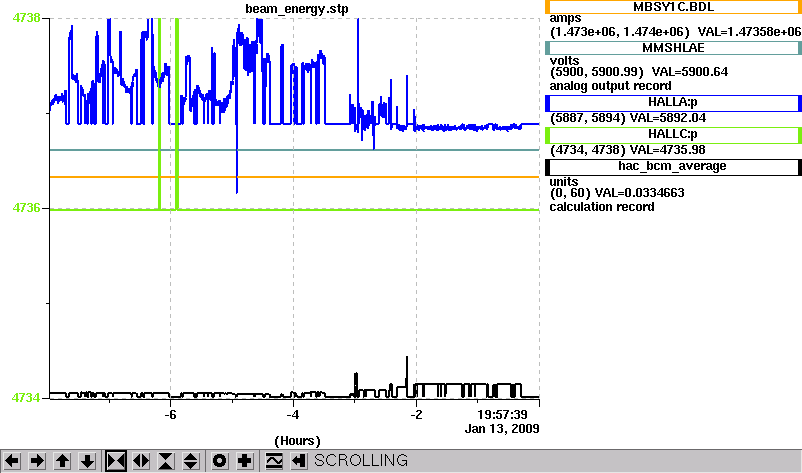Select the MBSY1C.BDL curve legend entry
802x473 pixels.
point(673,7)
